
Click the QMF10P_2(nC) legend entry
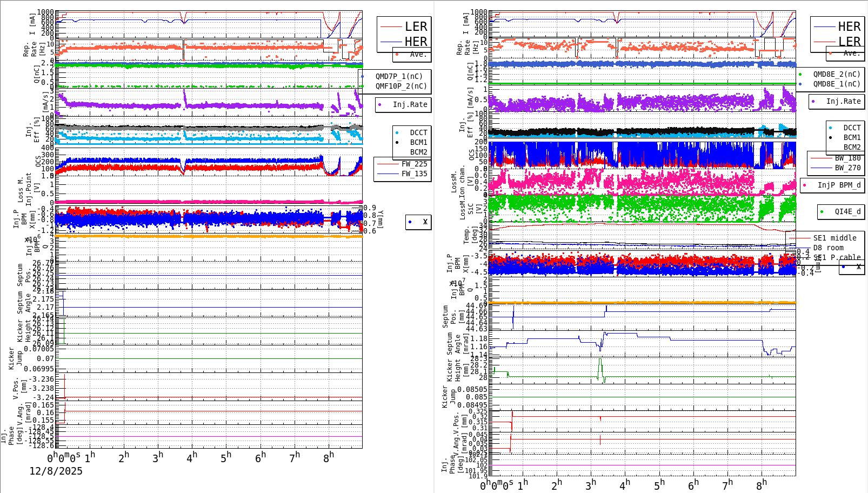point(401,86)
